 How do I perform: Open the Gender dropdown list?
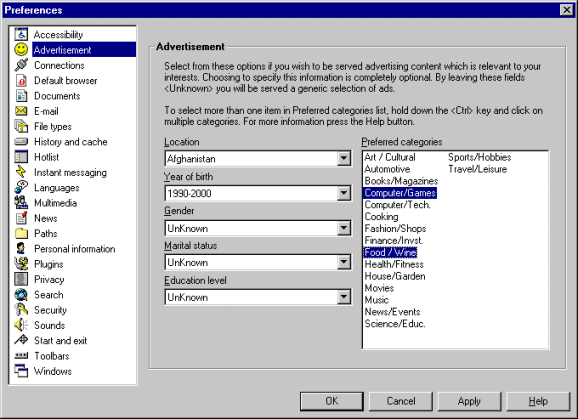344,228
